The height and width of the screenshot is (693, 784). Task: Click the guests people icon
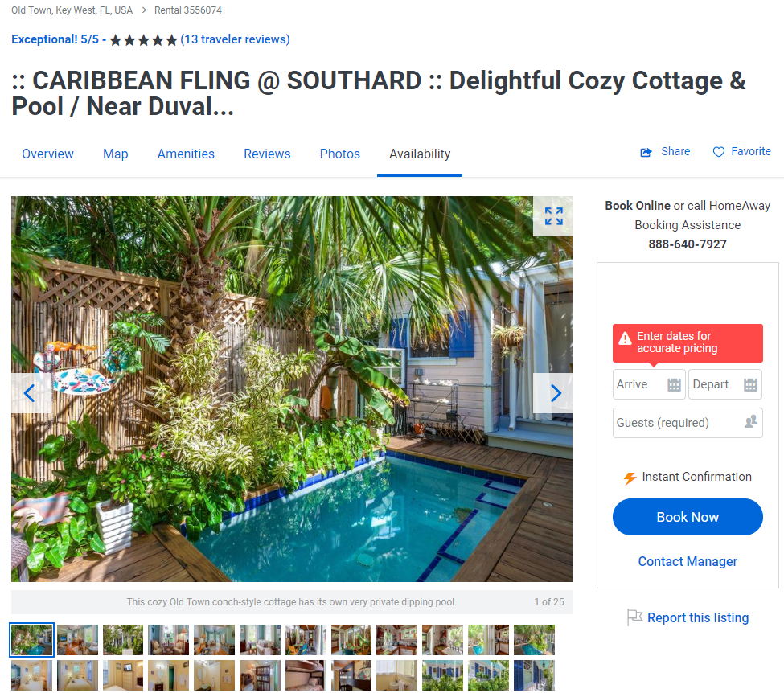[x=751, y=422]
